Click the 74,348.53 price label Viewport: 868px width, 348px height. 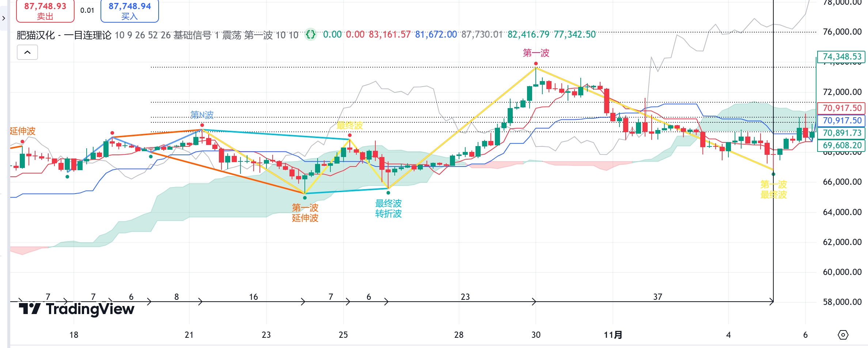click(x=841, y=57)
